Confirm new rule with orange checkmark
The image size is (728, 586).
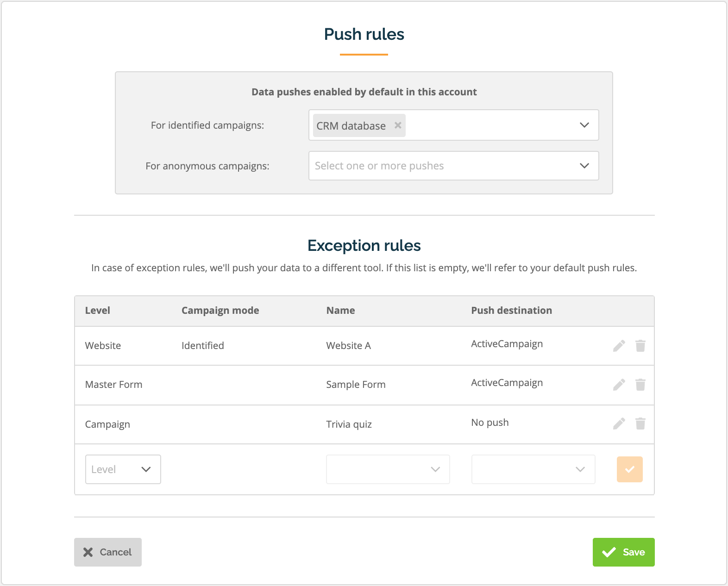(630, 469)
